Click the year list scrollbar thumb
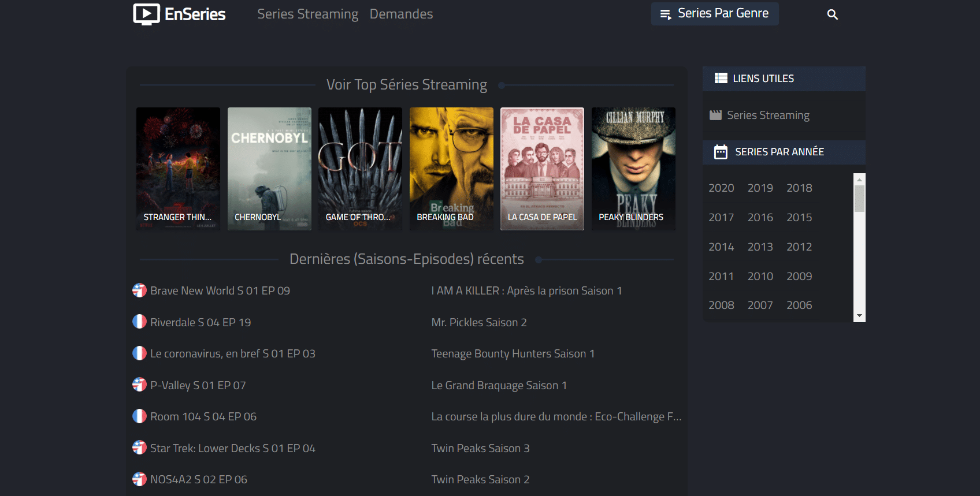 pyautogui.click(x=859, y=199)
